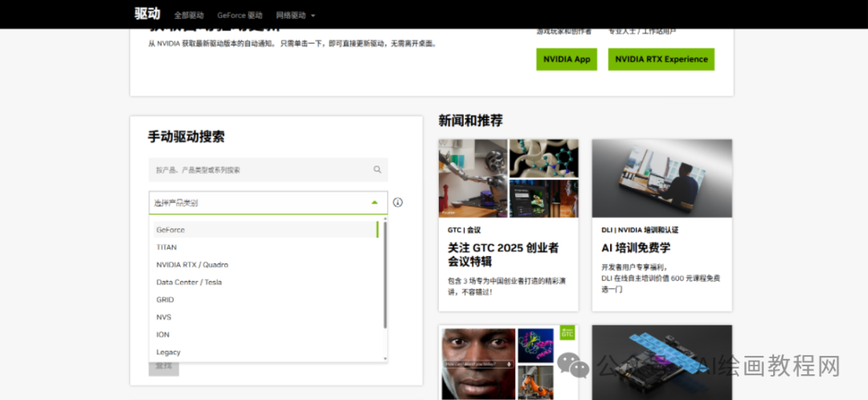Image resolution: width=868 pixels, height=400 pixels.
Task: Click the search magnifier icon in driver search
Action: [x=377, y=169]
